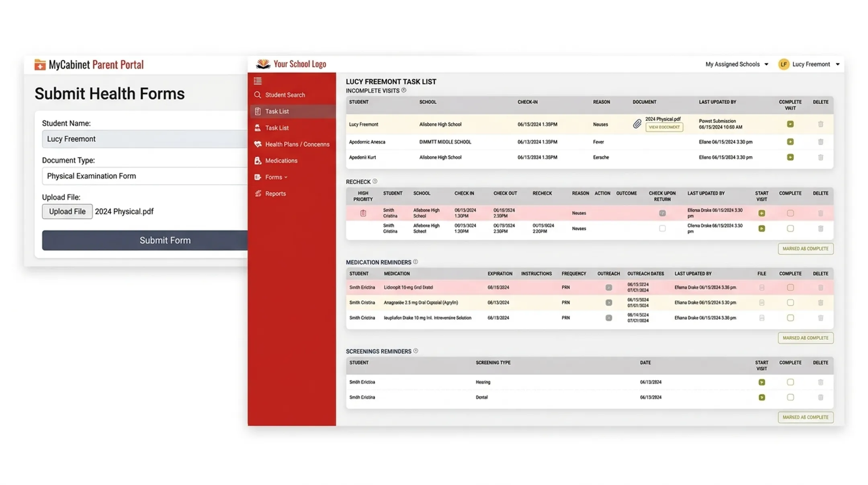Screen dimensions: 868x485
Task: Click Marked As Complete under Recheck table
Action: pos(805,249)
